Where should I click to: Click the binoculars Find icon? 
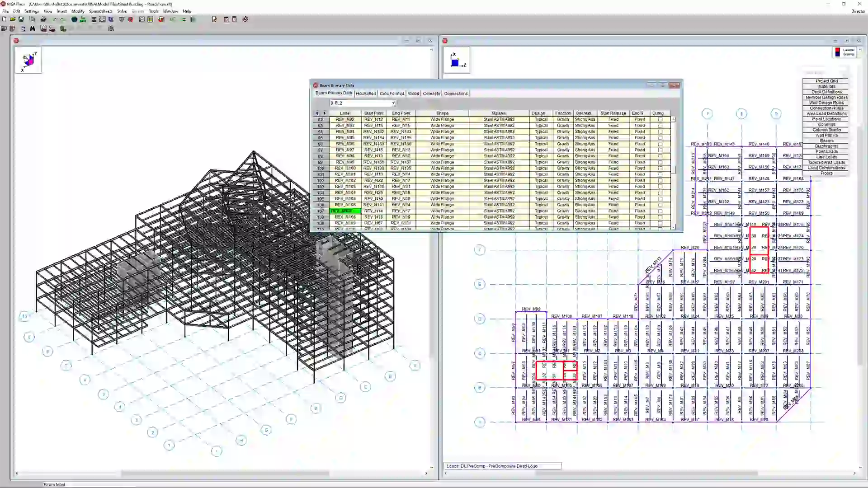tap(32, 28)
